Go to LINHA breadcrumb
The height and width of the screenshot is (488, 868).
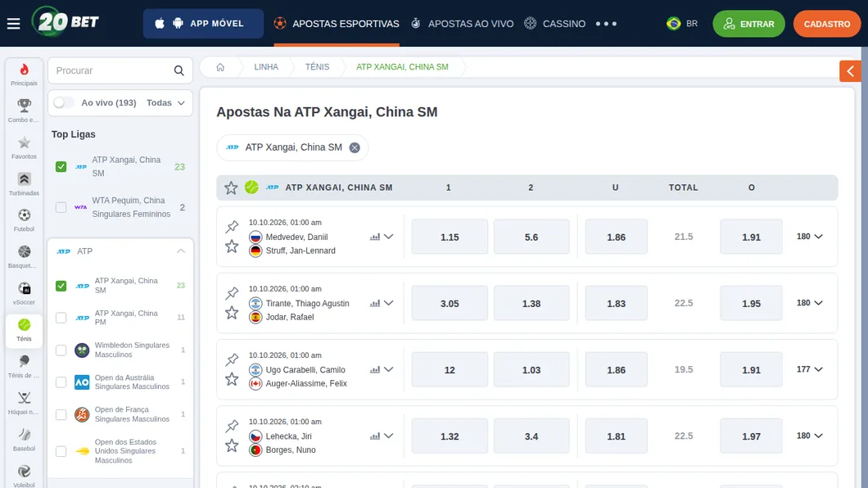click(266, 67)
